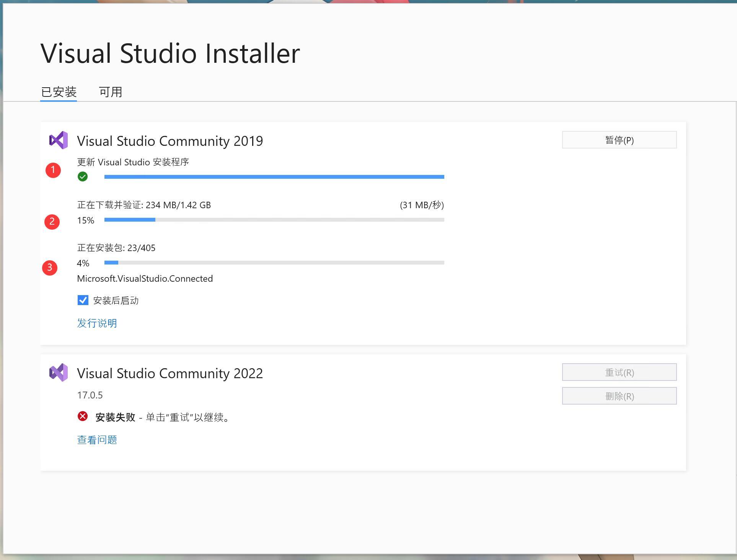Viewport: 737px width, 560px height.
Task: Click the version number 17.0.5
Action: [x=90, y=395]
